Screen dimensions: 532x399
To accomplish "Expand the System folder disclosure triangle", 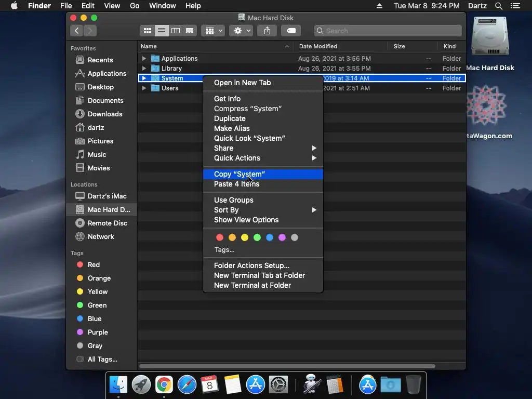I will click(x=144, y=78).
